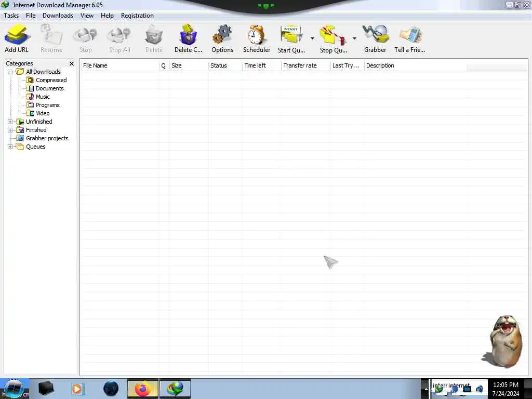Select the Compressed category
Screen dimensions: 532x399
51,80
